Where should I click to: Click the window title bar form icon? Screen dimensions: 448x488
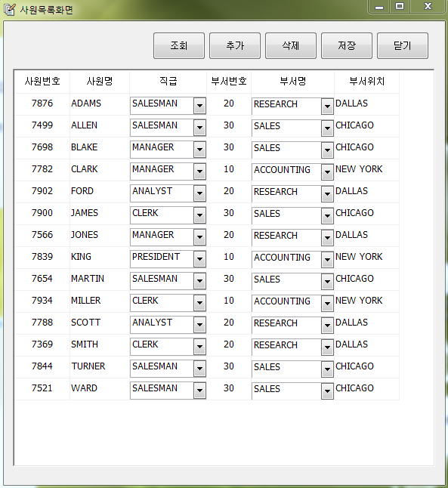[9, 10]
